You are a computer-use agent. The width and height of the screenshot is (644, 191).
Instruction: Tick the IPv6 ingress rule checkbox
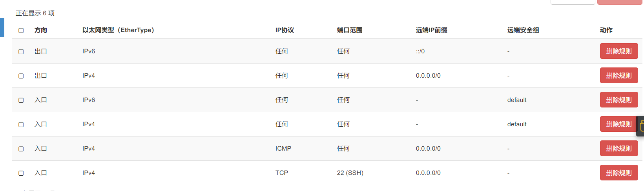(21, 100)
